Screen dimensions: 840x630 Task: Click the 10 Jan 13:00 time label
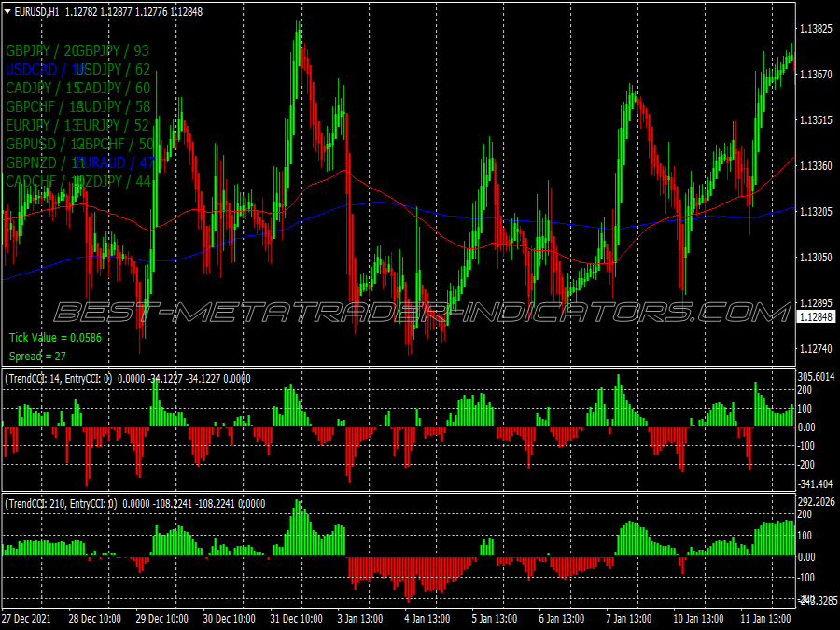[x=698, y=619]
